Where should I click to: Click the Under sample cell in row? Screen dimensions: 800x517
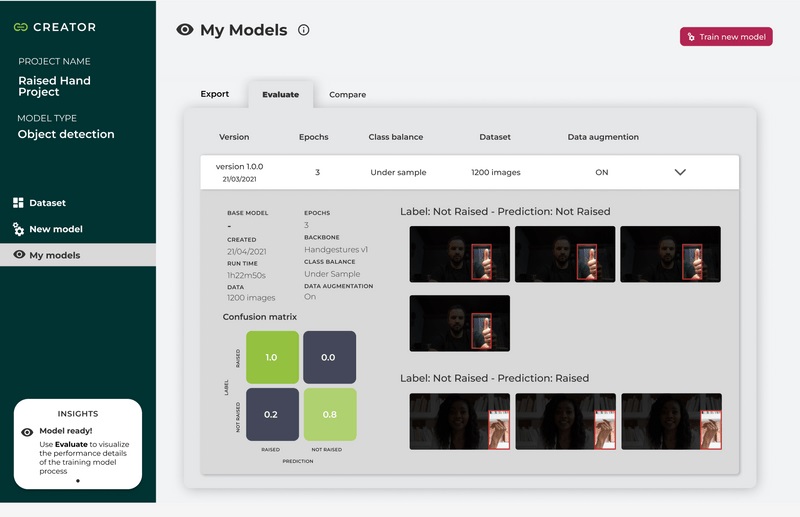point(398,173)
